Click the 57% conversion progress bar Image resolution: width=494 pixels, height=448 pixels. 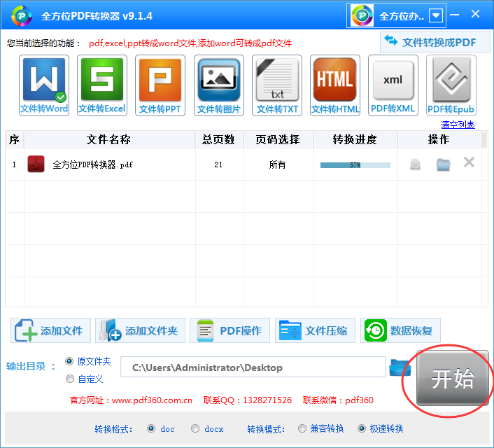pyautogui.click(x=355, y=165)
